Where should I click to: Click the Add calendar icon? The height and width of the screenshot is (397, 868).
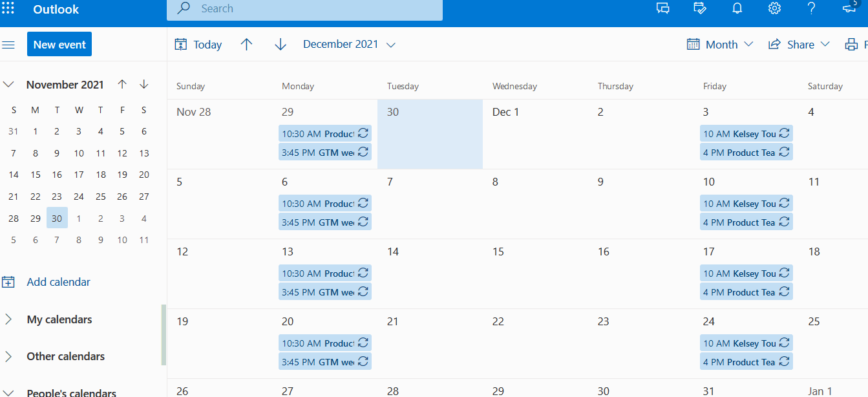coord(8,281)
